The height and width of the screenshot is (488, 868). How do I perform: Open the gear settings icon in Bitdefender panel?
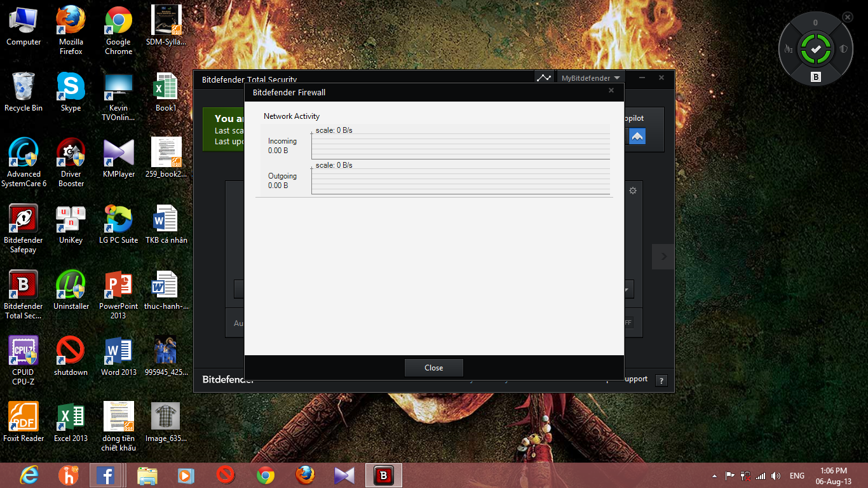[x=633, y=191]
